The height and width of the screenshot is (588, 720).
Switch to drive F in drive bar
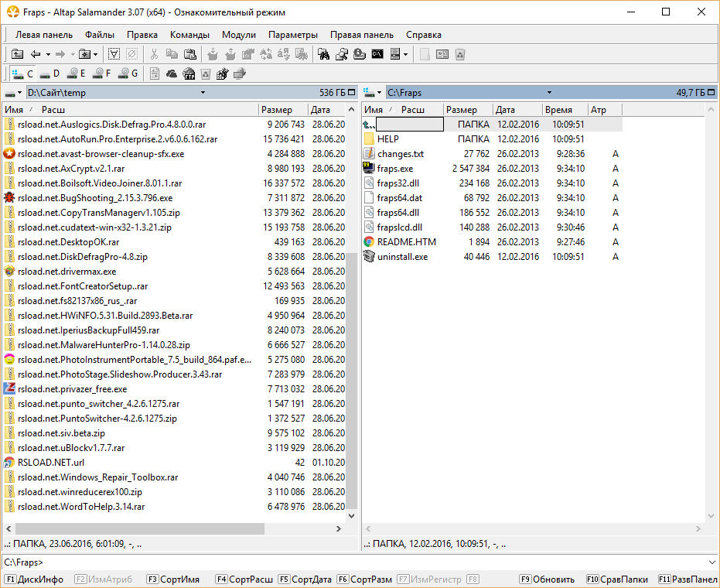pos(101,73)
